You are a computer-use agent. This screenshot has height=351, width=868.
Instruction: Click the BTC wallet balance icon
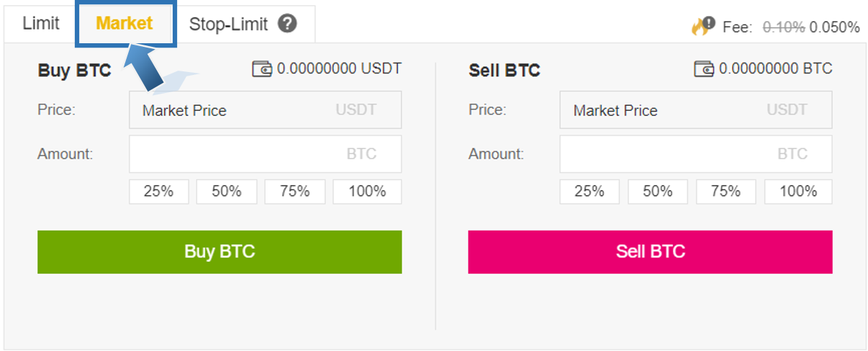tap(704, 69)
